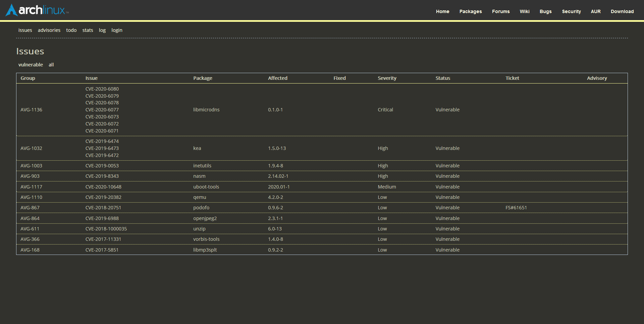This screenshot has width=644, height=324.
Task: Open group AVG-366
Action: pyautogui.click(x=30, y=239)
